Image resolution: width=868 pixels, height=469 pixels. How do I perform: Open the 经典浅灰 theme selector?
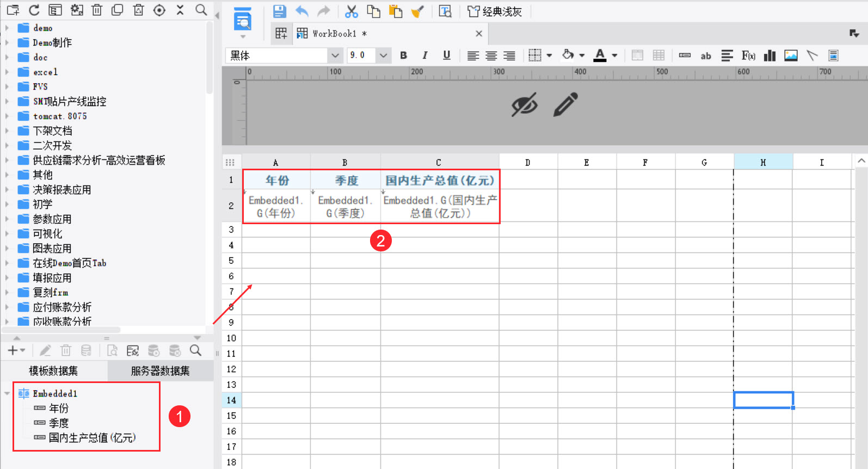pos(495,11)
